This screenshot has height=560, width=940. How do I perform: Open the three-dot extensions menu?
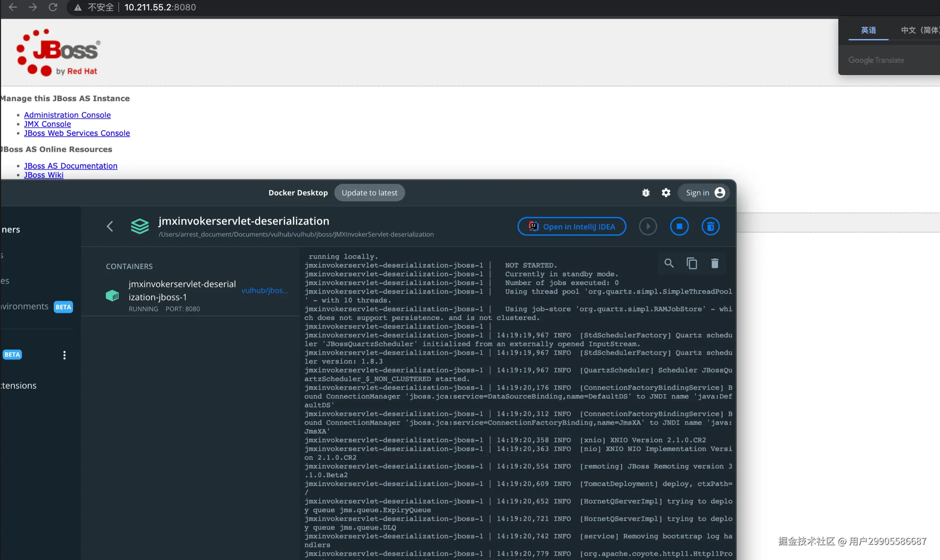point(64,355)
